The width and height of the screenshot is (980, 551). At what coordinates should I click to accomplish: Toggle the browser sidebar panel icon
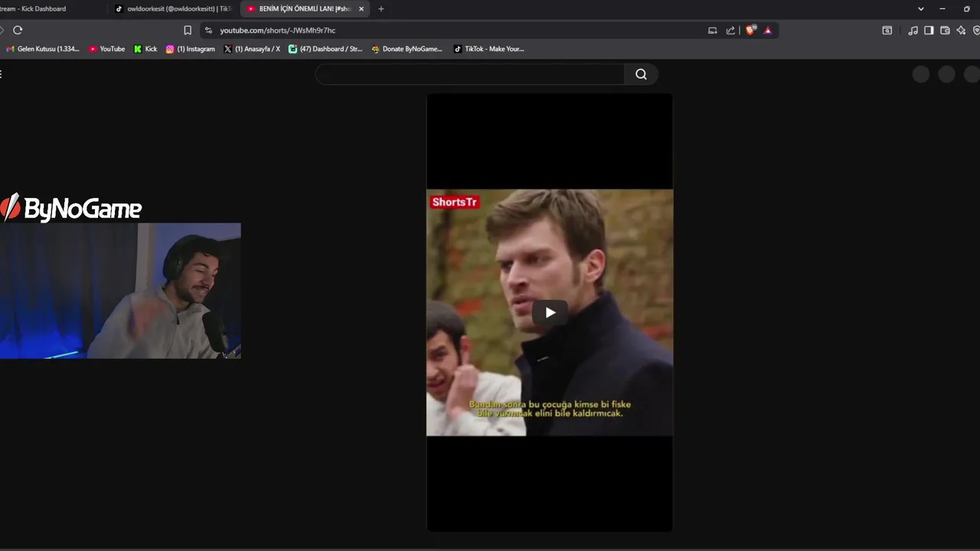point(929,30)
